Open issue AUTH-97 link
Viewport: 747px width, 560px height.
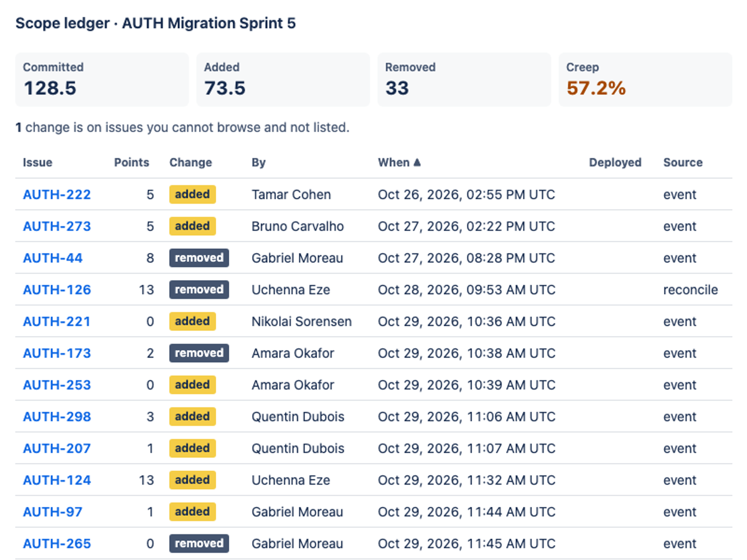click(53, 512)
